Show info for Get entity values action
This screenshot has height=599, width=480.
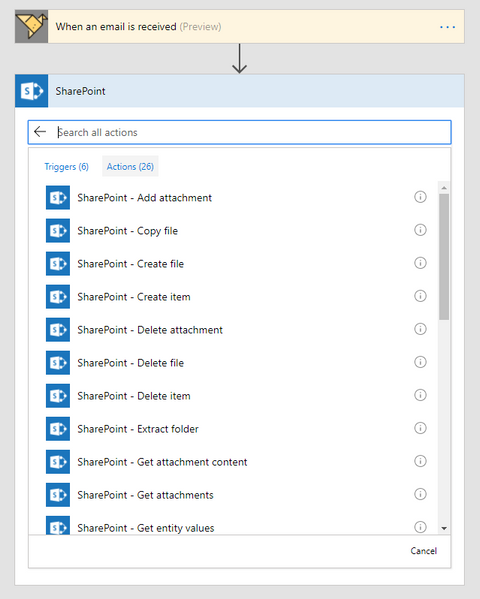pyautogui.click(x=420, y=527)
